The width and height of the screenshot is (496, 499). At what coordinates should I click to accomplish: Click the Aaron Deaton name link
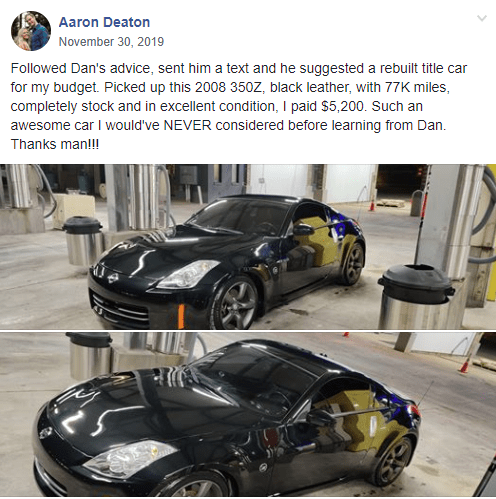[104, 22]
